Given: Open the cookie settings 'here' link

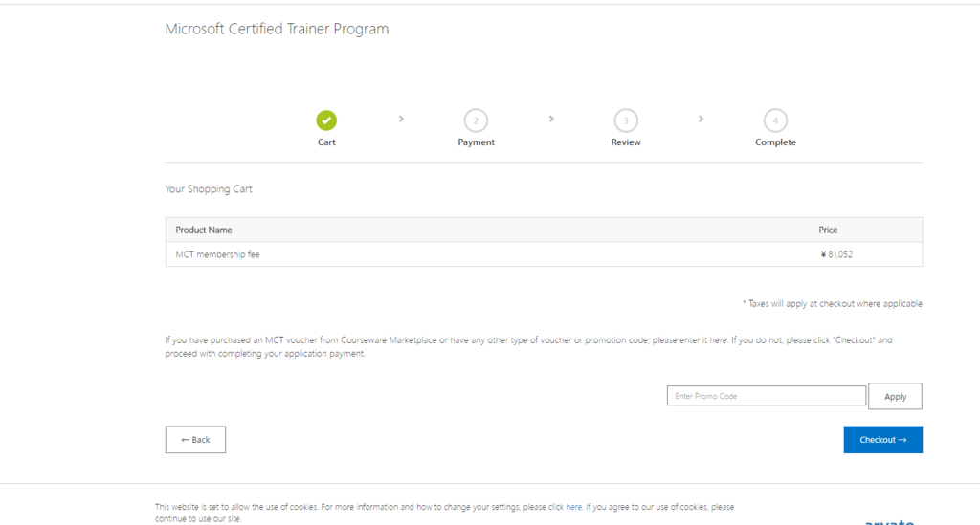Looking at the screenshot, I should (574, 507).
